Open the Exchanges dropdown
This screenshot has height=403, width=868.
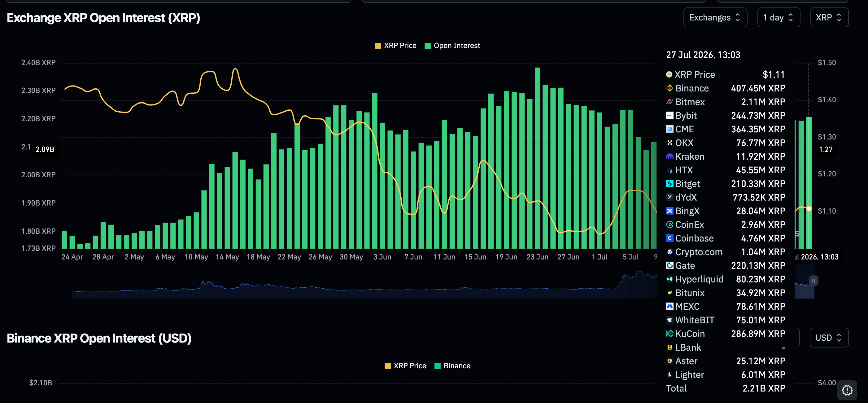coord(715,18)
